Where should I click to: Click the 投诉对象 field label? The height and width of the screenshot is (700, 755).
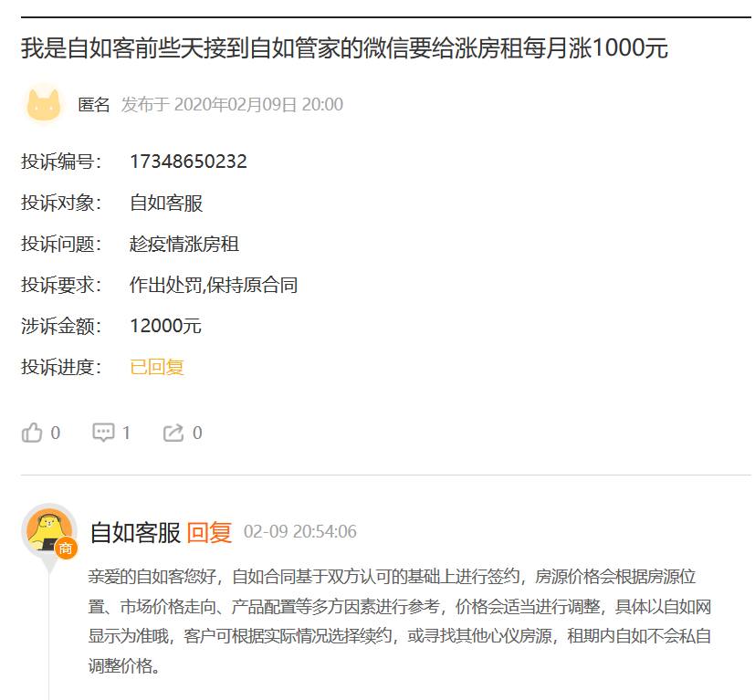tap(61, 203)
